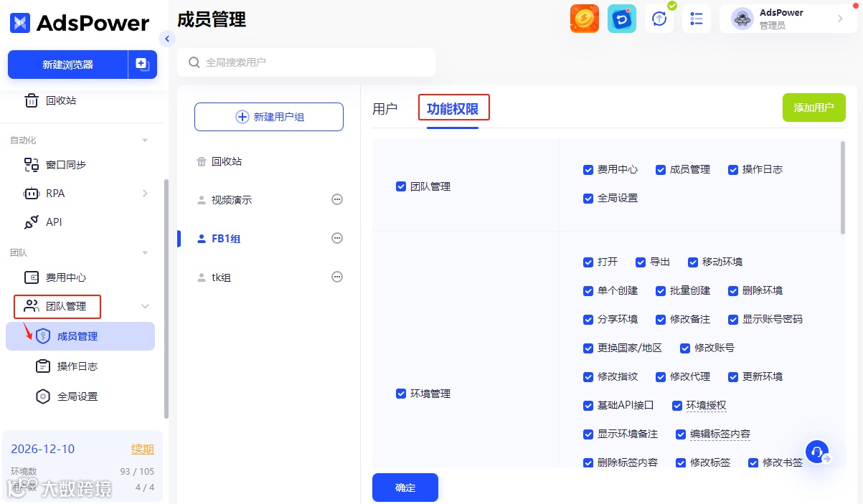Collapse the 自动化 sidebar section

click(x=145, y=141)
